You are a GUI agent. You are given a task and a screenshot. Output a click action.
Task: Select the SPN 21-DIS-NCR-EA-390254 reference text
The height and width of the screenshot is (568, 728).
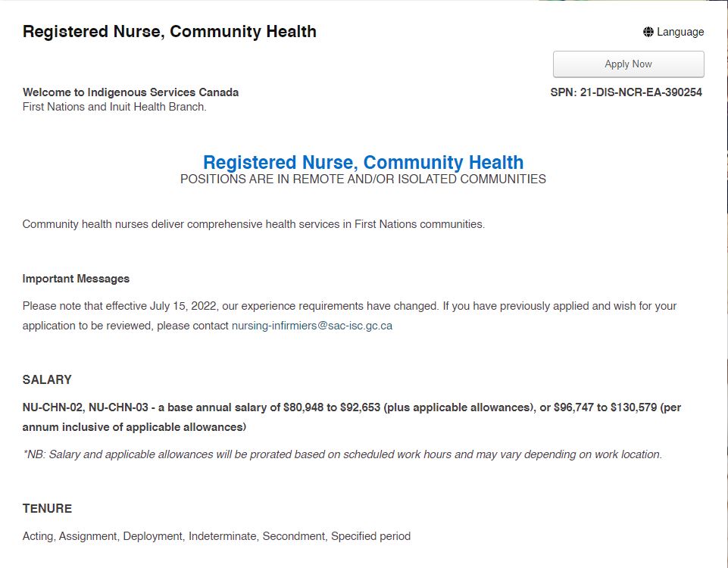point(626,92)
